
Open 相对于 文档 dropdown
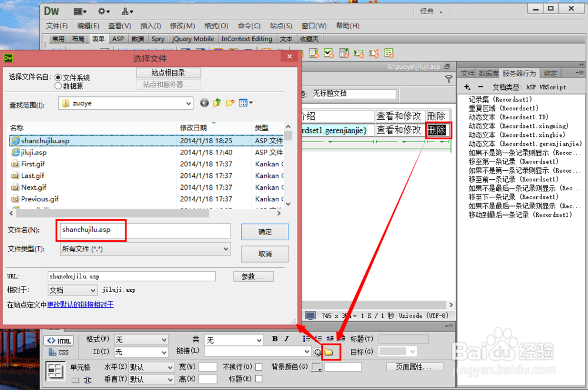(73, 290)
